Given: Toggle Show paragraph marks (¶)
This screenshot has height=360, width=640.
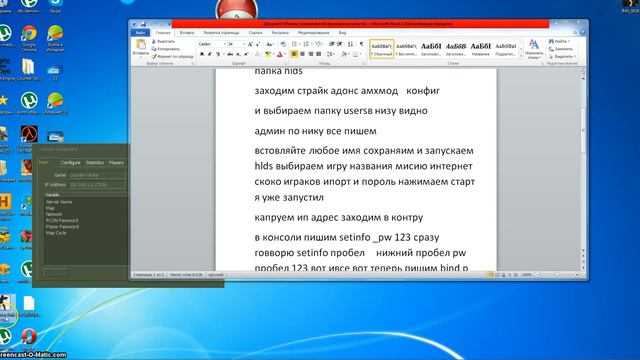Looking at the screenshot, I should [361, 44].
